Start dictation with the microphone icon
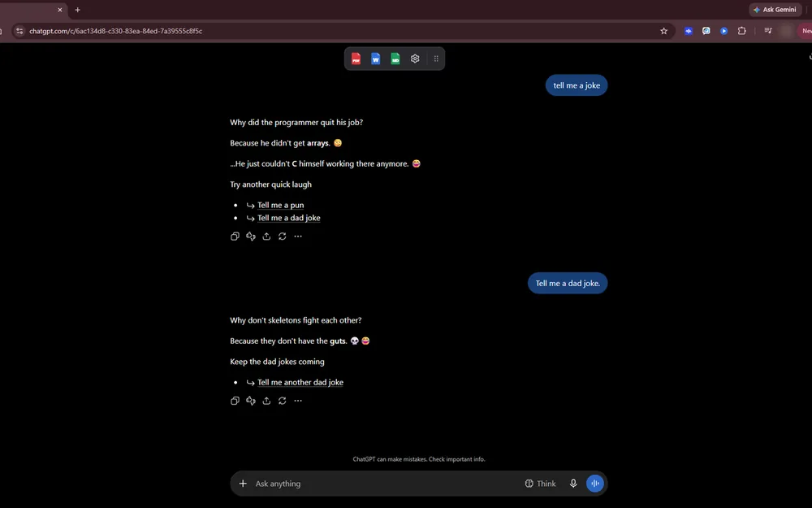Viewport: 812px width, 508px height. [573, 484]
